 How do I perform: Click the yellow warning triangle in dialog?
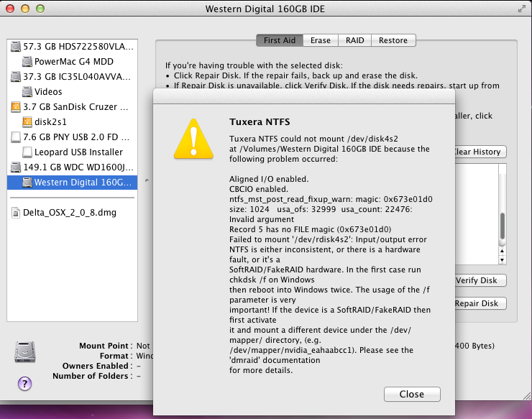coord(193,139)
